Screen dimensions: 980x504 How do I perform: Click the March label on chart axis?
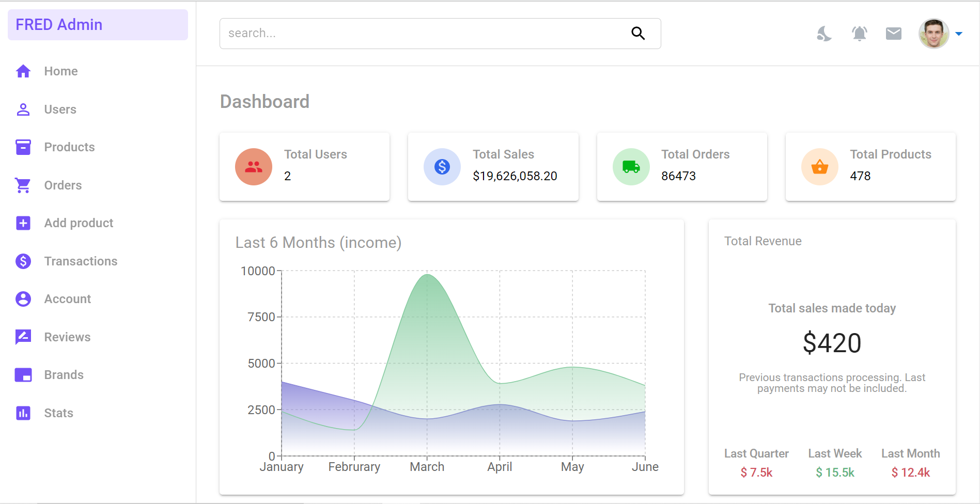tap(427, 467)
